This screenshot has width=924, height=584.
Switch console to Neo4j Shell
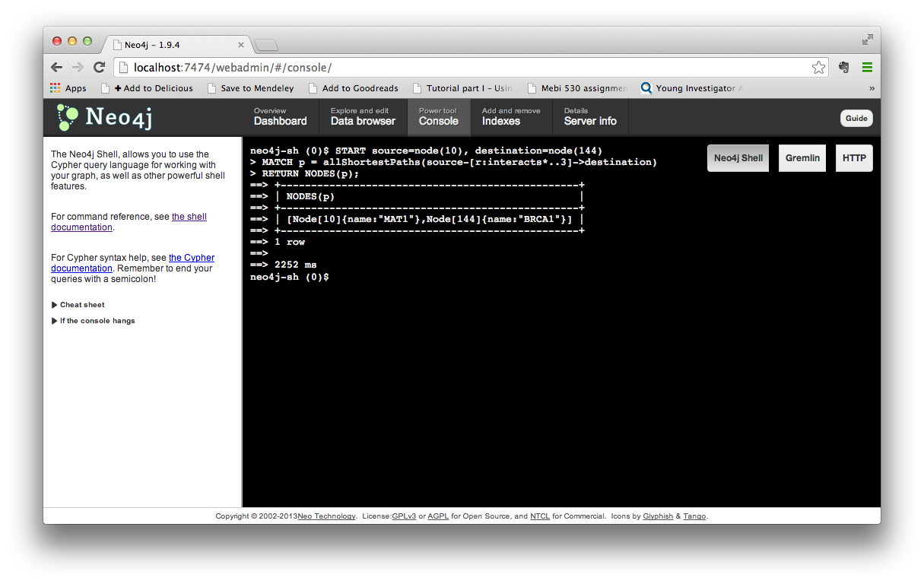pyautogui.click(x=738, y=158)
